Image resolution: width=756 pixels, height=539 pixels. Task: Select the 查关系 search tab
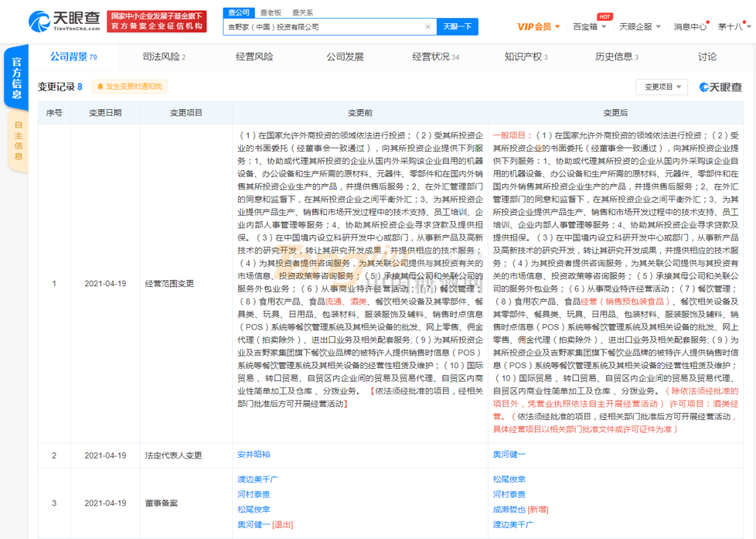302,13
